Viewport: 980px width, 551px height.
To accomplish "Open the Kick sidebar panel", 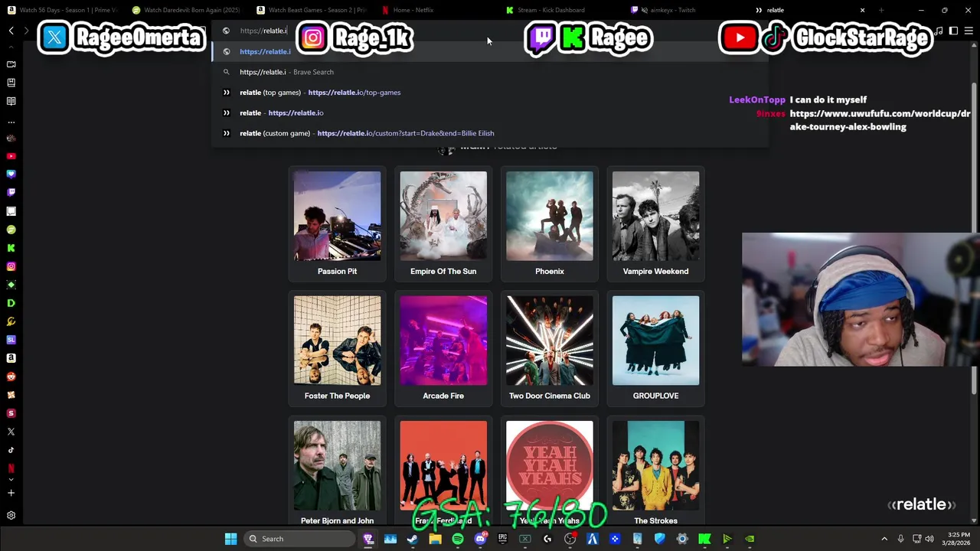I will point(11,248).
